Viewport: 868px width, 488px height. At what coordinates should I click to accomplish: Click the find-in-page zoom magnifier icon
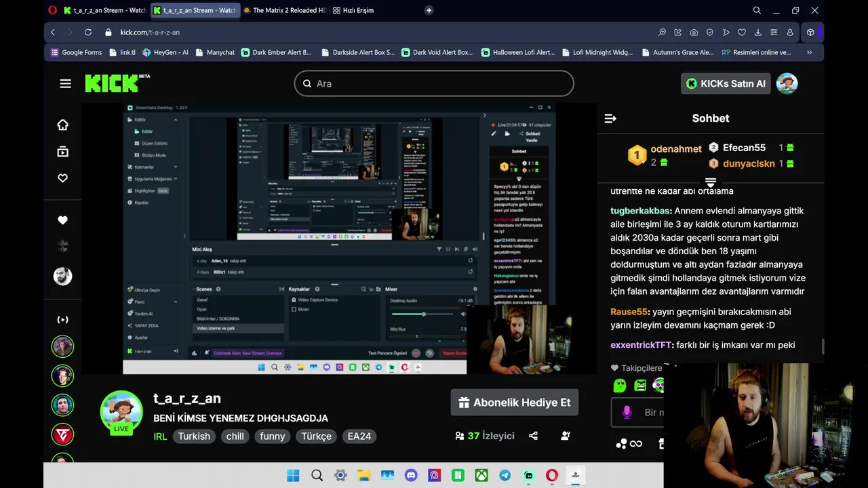(662, 32)
